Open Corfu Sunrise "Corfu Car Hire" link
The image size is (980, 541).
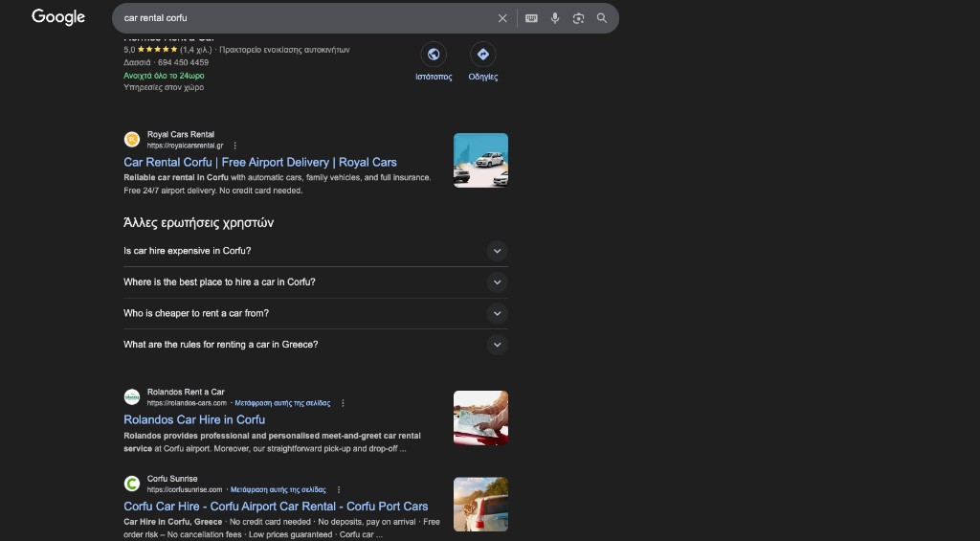276,507
